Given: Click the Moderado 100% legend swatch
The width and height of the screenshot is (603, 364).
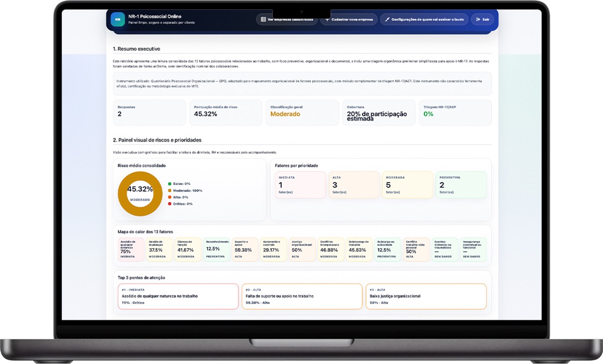Looking at the screenshot, I should coord(170,190).
